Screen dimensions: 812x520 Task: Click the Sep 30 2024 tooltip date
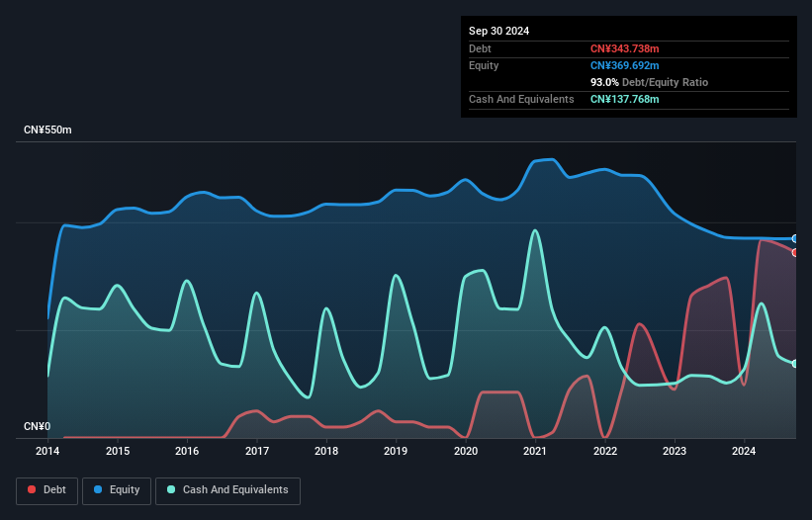click(498, 31)
